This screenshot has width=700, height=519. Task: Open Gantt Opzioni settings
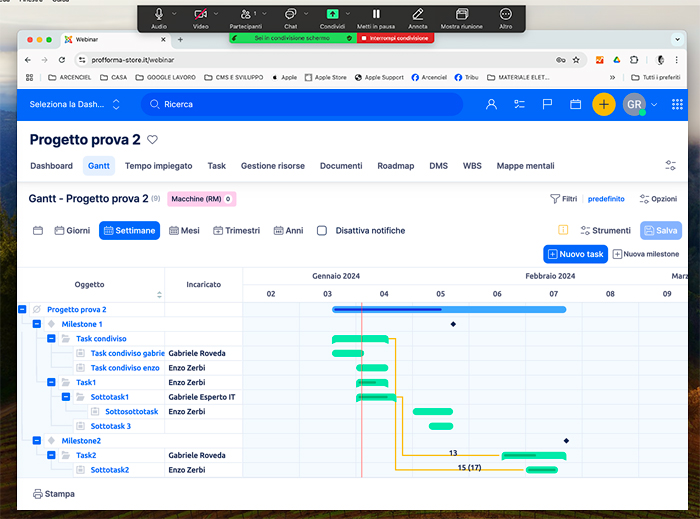658,199
